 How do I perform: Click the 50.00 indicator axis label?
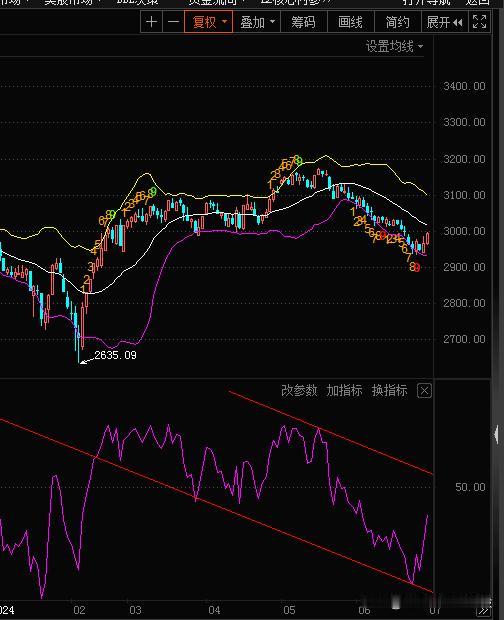pyautogui.click(x=470, y=487)
